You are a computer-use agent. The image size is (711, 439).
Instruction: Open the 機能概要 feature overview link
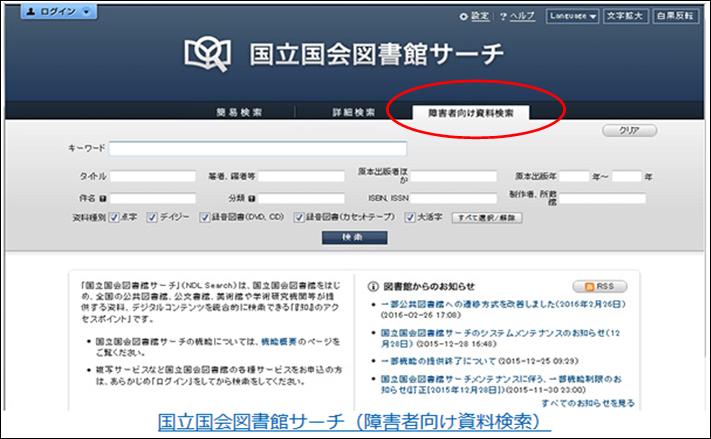(x=279, y=341)
